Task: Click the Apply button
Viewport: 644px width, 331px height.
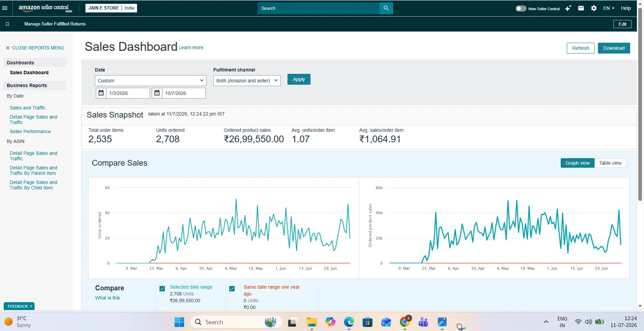Action: (299, 79)
